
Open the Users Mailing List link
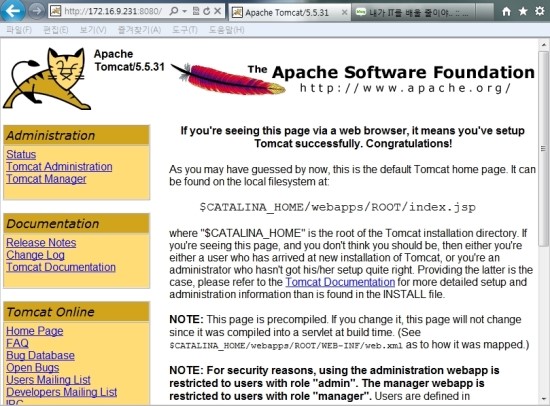click(x=48, y=380)
